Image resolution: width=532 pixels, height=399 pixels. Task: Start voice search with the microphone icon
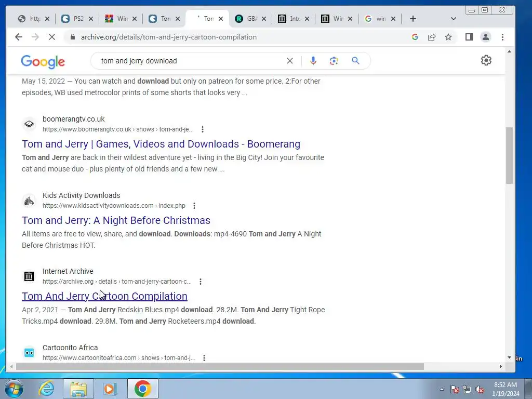313,61
